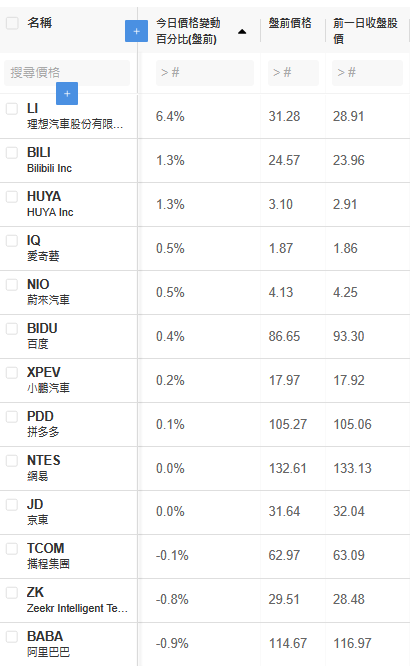410x666 pixels.
Task: Click the blue plus button below search field
Action: 67,93
